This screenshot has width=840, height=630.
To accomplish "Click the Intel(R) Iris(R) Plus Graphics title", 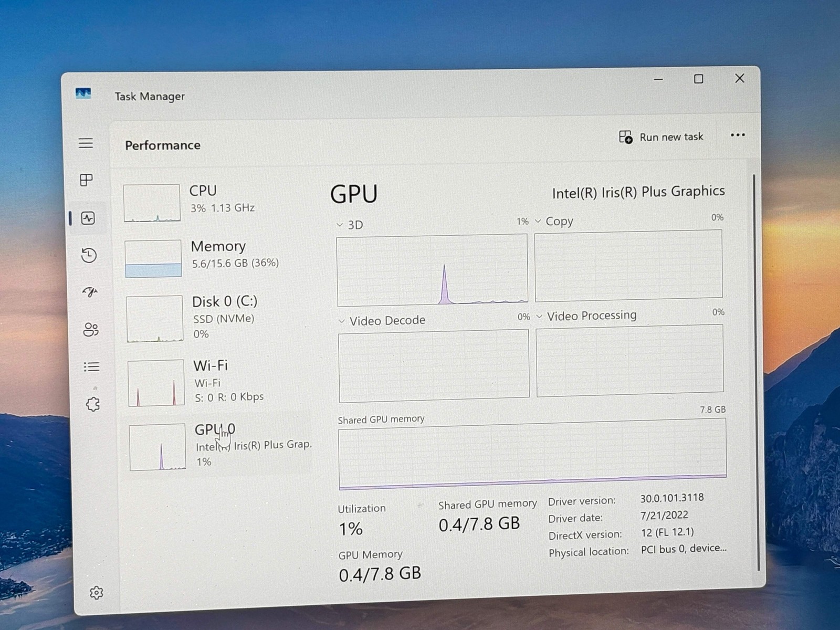I will pyautogui.click(x=638, y=192).
